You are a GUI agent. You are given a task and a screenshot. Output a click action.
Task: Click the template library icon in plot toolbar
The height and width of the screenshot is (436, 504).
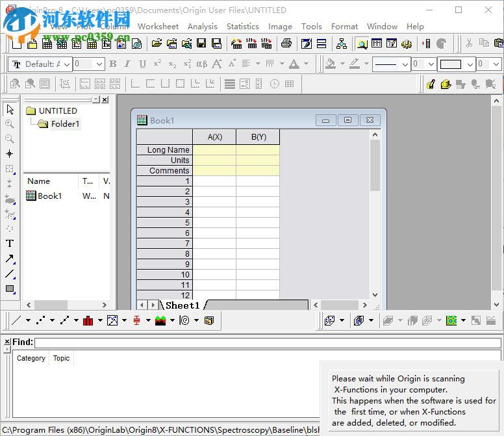[209, 320]
